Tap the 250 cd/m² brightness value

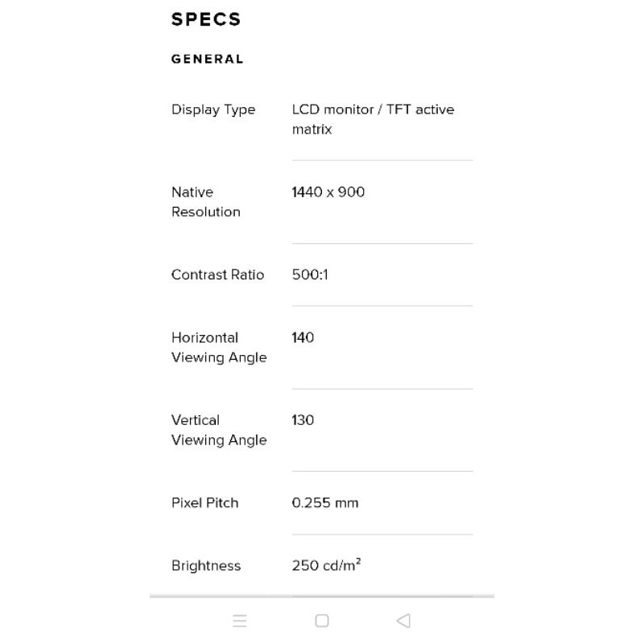pyautogui.click(x=326, y=565)
